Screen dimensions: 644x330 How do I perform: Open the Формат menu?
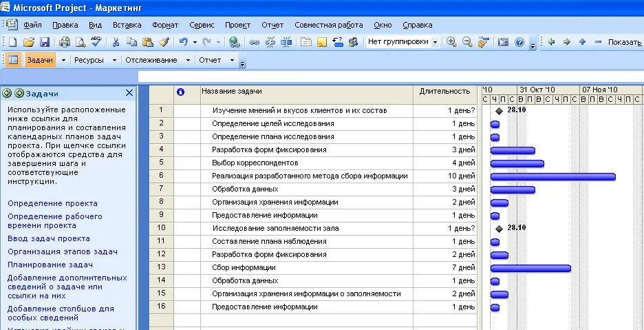pos(165,25)
